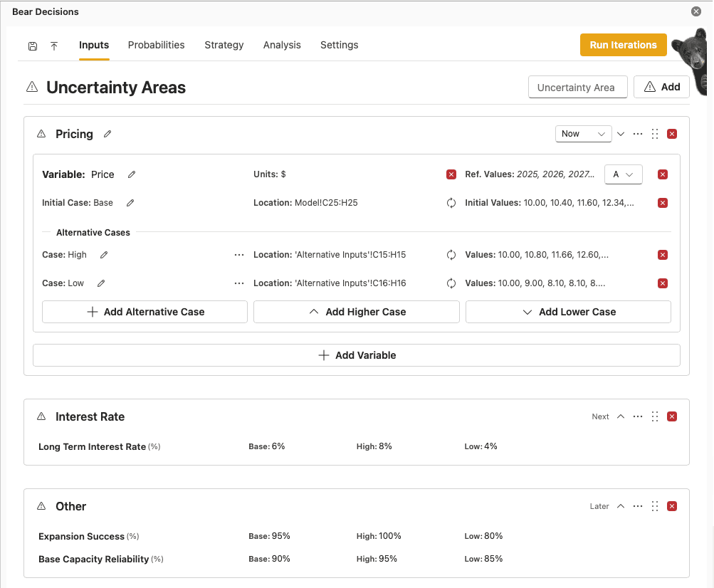
Task: Click the Other area title
Action: [70, 506]
